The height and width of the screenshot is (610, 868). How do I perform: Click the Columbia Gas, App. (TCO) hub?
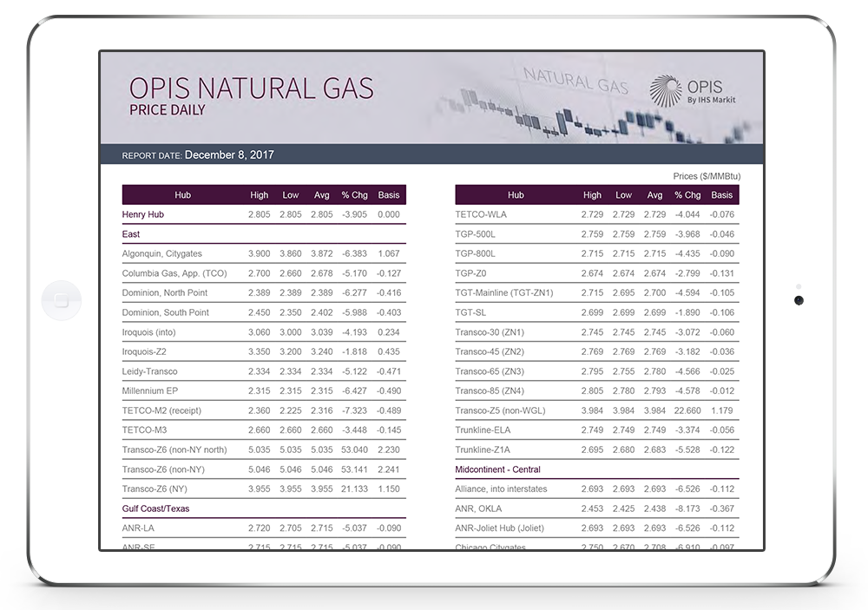[174, 273]
